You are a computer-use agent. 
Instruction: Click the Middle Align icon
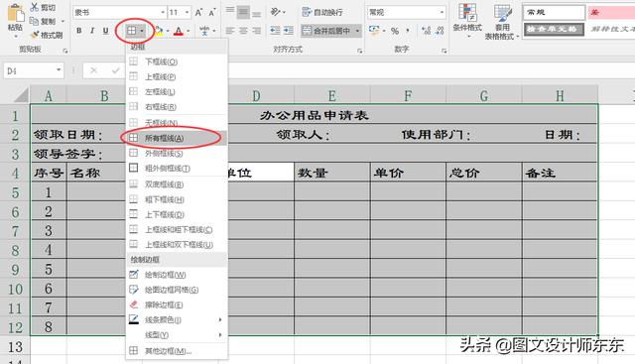tap(243, 12)
